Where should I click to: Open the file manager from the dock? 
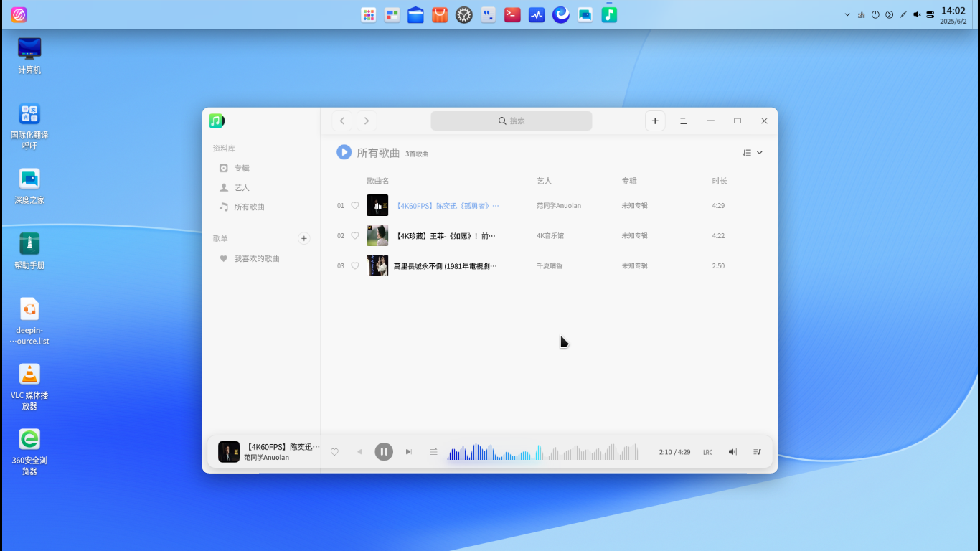[x=416, y=14]
